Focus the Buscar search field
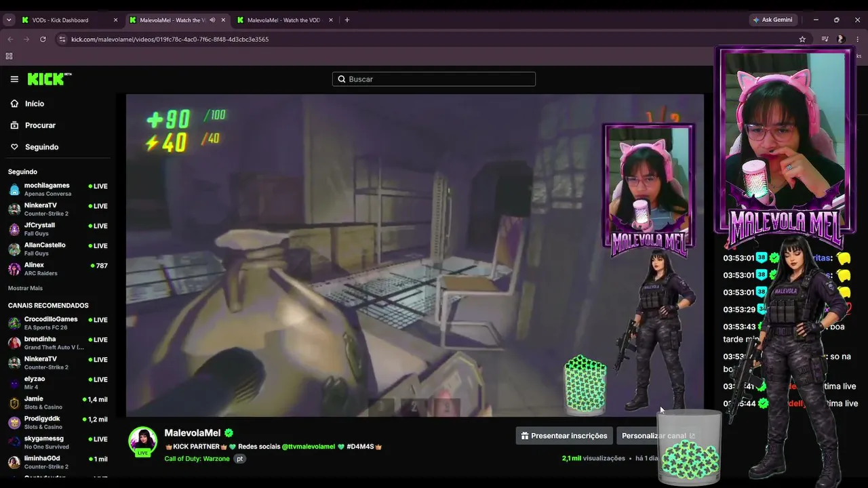The height and width of the screenshot is (488, 868). 434,79
